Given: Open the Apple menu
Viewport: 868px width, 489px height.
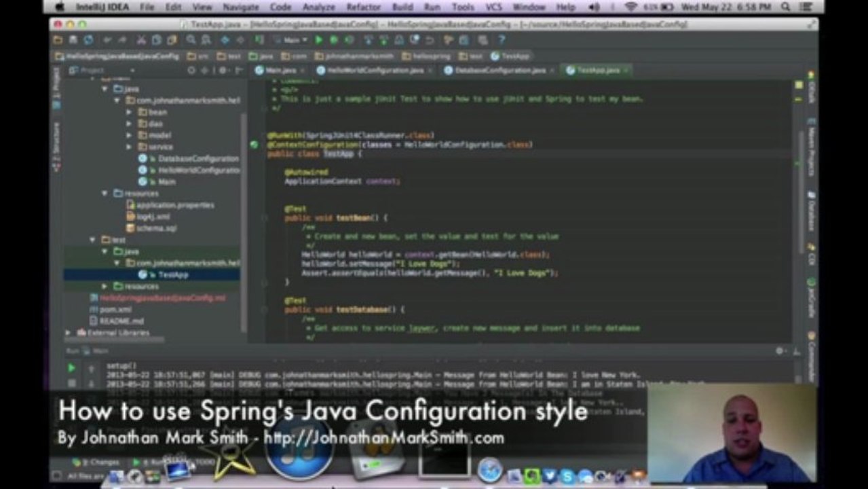Looking at the screenshot, I should 59,7.
